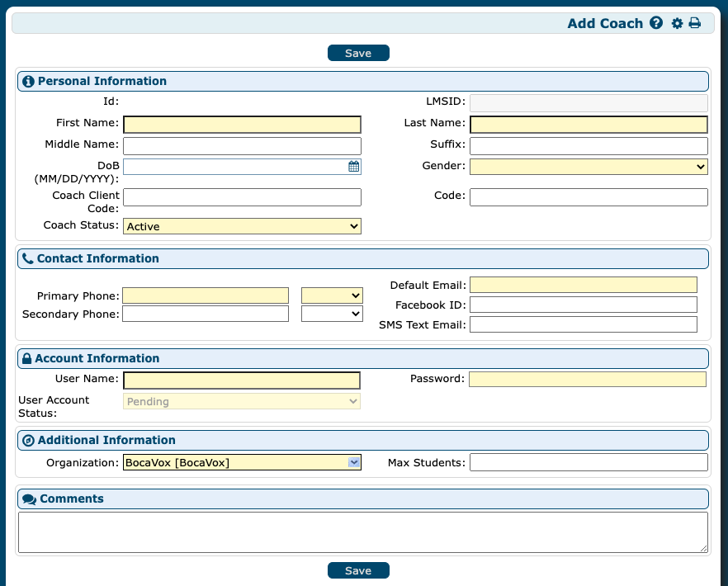Click the lock icon on Account Information header
The image size is (728, 586).
click(27, 358)
